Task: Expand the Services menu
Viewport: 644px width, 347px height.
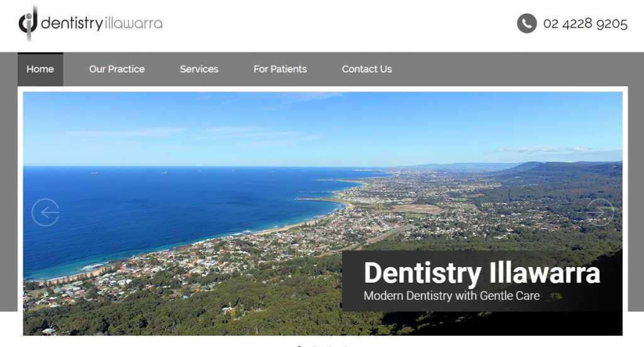Action: [x=199, y=69]
